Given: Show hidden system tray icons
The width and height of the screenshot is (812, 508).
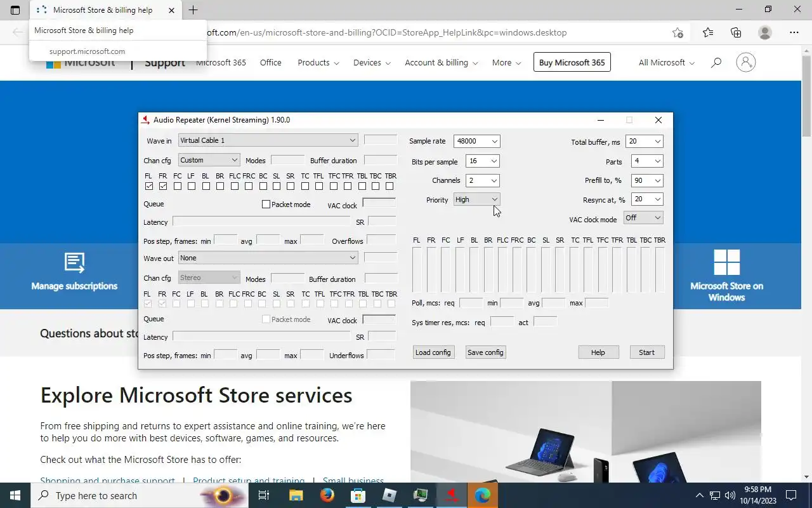Looking at the screenshot, I should [700, 495].
